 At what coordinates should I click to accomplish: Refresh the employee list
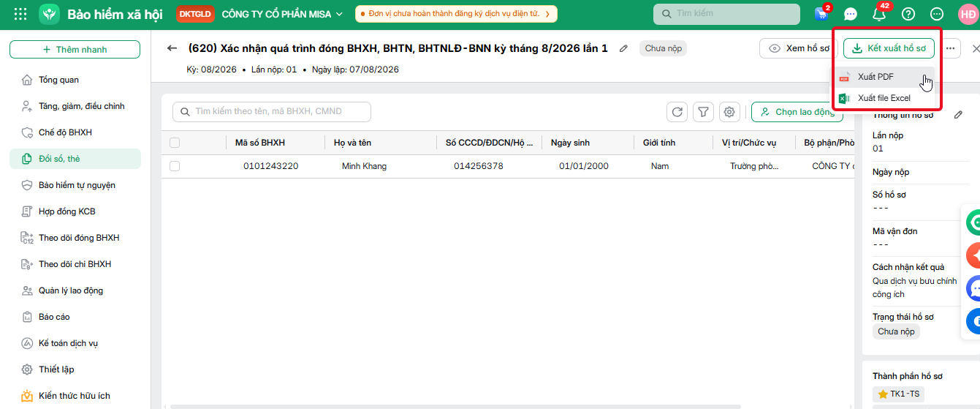[677, 112]
